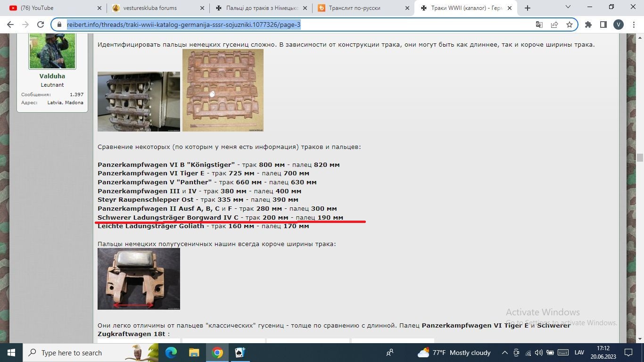The width and height of the screenshot is (644, 362).
Task: Click the page vertical scrollbar thumb
Action: pyautogui.click(x=640, y=157)
